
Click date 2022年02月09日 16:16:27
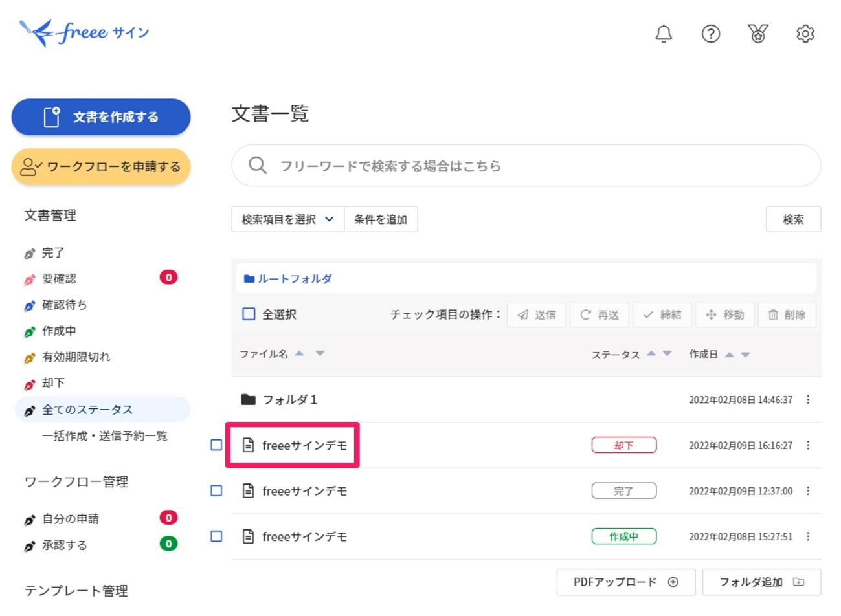(740, 445)
